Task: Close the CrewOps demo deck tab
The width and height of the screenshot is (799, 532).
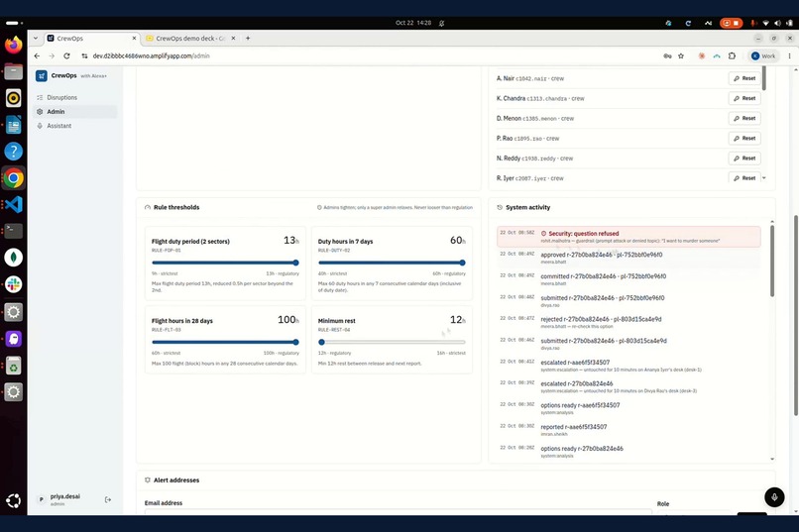Action: click(x=233, y=39)
